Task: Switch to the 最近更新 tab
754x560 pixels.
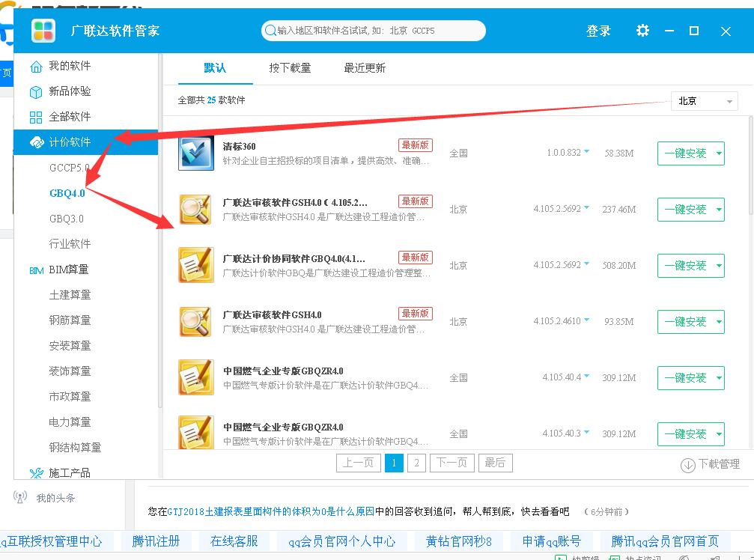Action: (365, 68)
